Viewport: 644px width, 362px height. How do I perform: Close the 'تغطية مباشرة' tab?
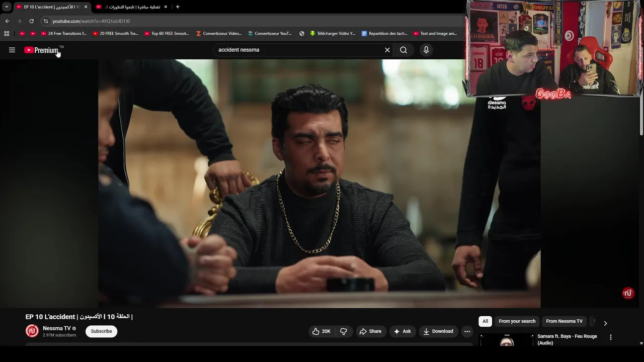[x=166, y=7]
